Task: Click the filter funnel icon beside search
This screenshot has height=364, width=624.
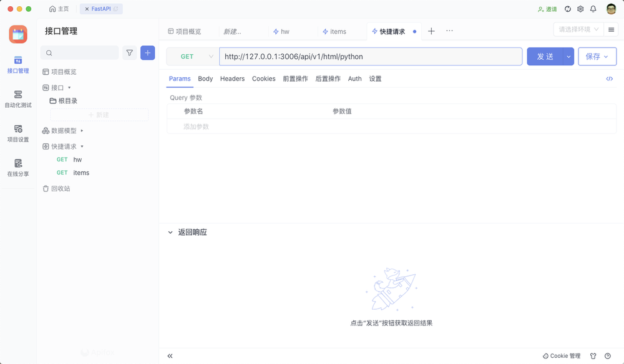Action: pos(129,53)
